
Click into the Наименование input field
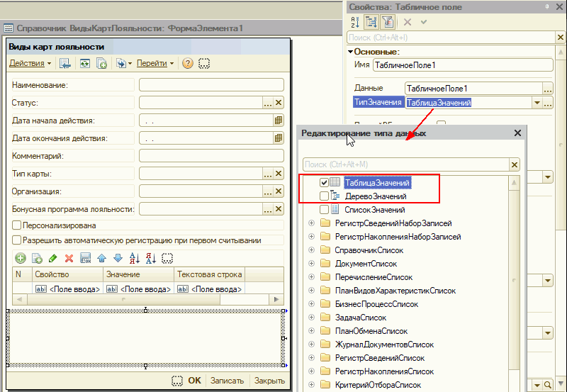tap(211, 84)
